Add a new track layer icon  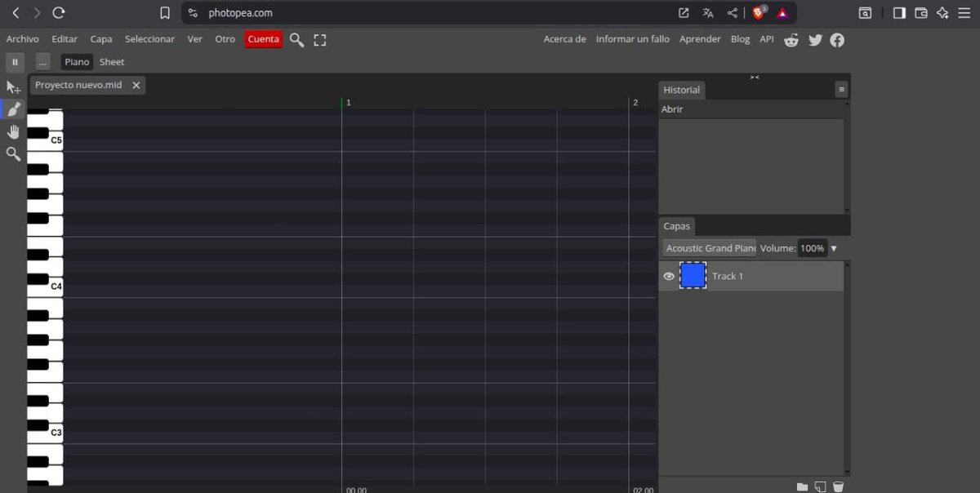(x=820, y=486)
